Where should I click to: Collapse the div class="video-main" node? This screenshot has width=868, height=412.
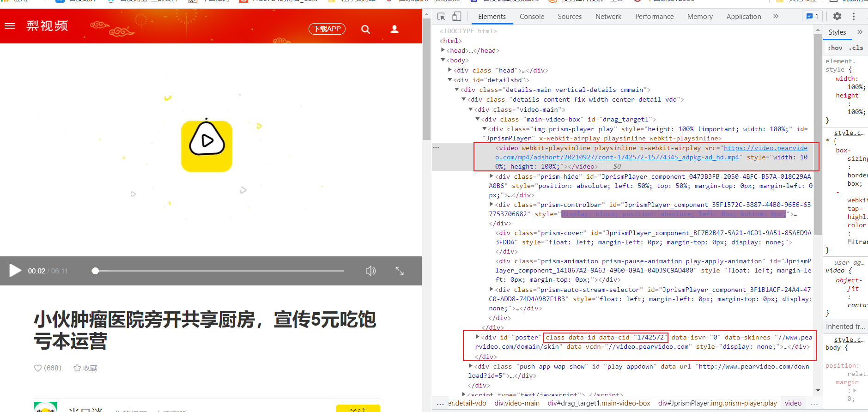(x=471, y=109)
